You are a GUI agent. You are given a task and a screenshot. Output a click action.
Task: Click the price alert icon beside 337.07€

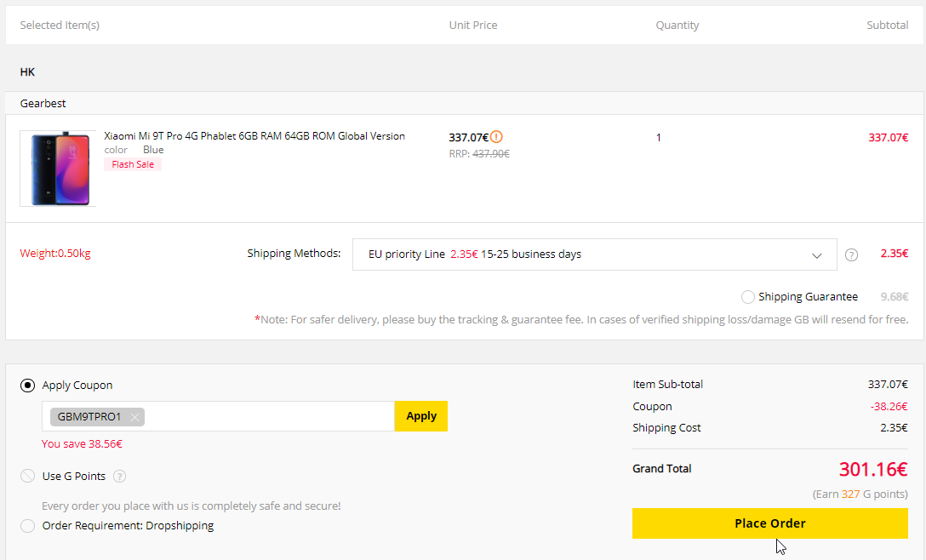(x=497, y=137)
